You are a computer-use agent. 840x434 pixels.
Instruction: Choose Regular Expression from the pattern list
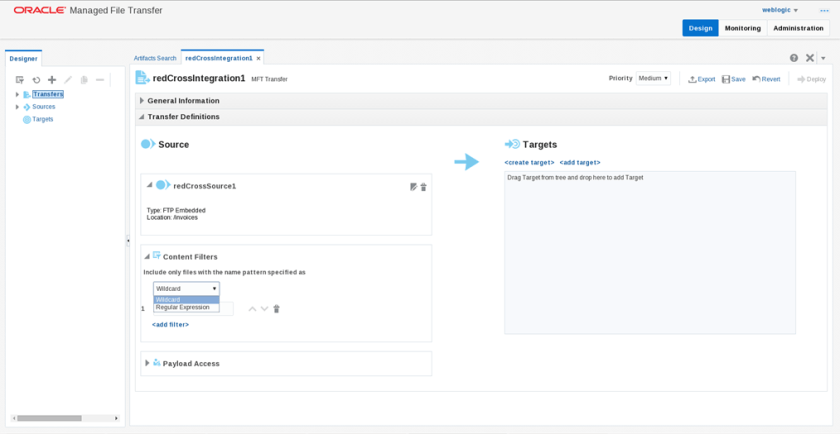coord(183,308)
